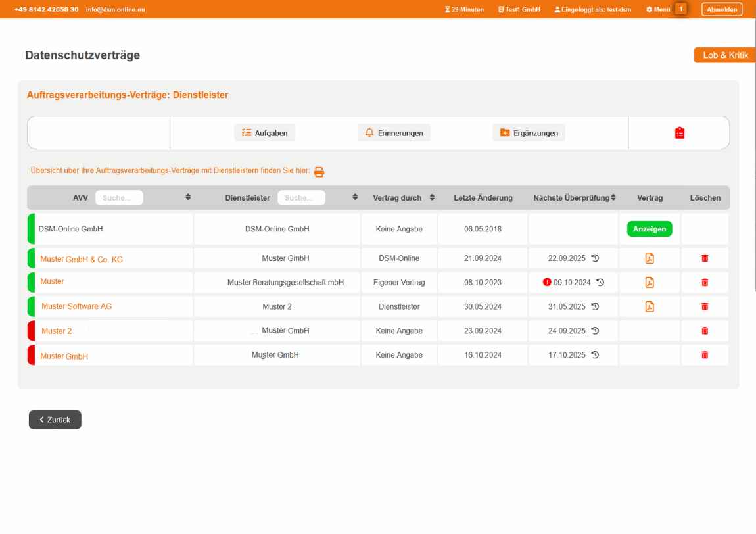This screenshot has width=756, height=534.
Task: Click the Zurück button
Action: point(55,420)
